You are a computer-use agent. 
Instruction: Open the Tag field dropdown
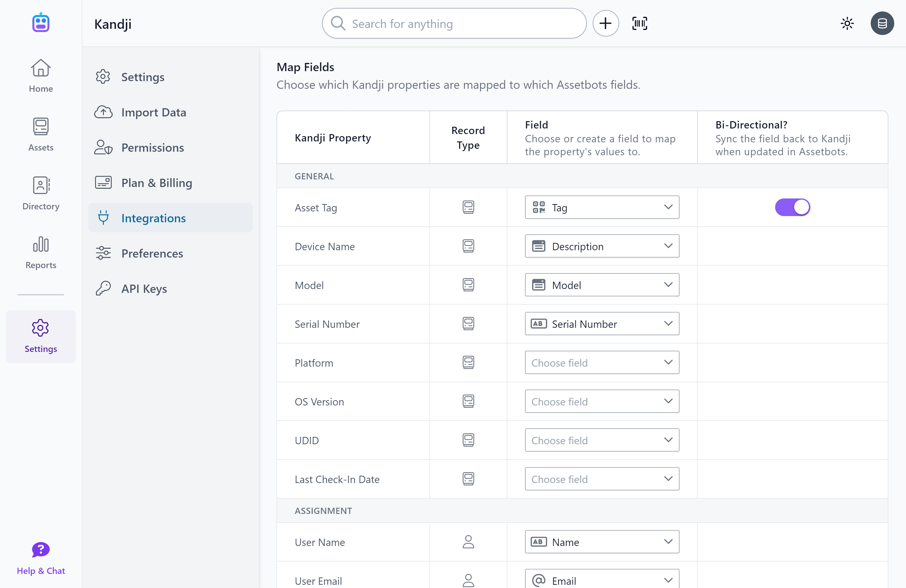602,208
